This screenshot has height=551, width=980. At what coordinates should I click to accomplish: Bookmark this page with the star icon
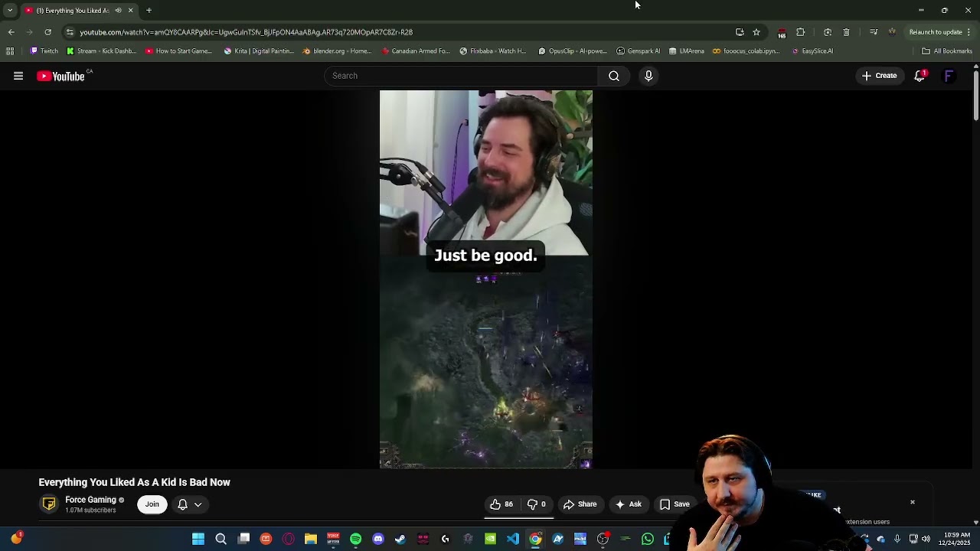(x=756, y=32)
